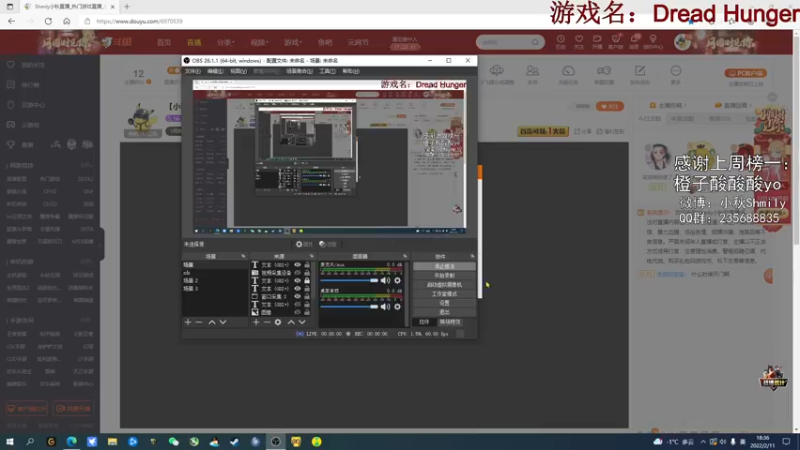Click orange 关注 follow button on stream page
This screenshot has height=450, width=800.
[610, 106]
